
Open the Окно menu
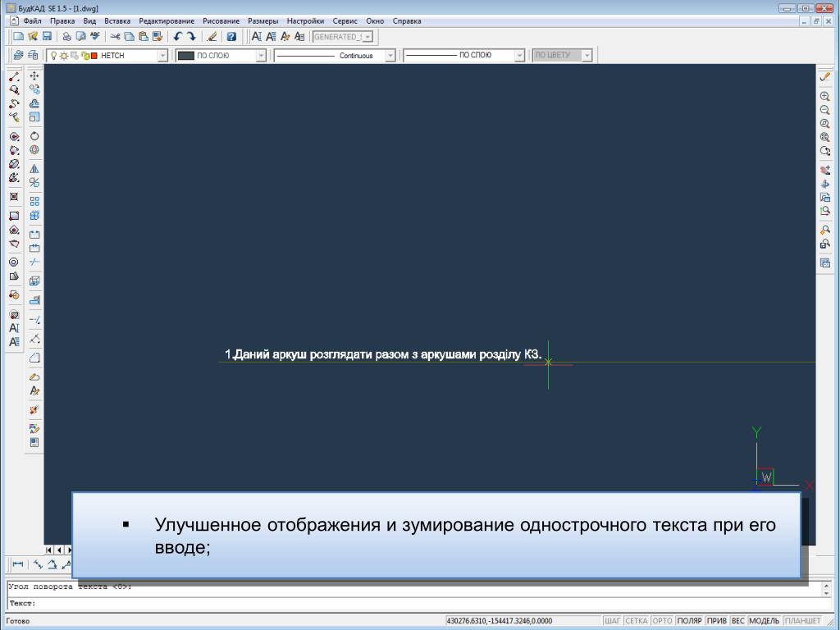pos(375,21)
